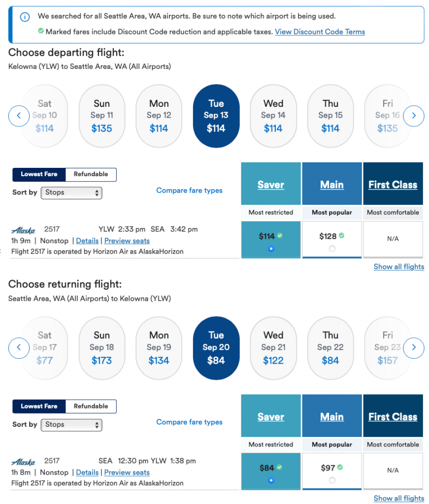Choose Wed Sep 14 departing date

click(273, 116)
